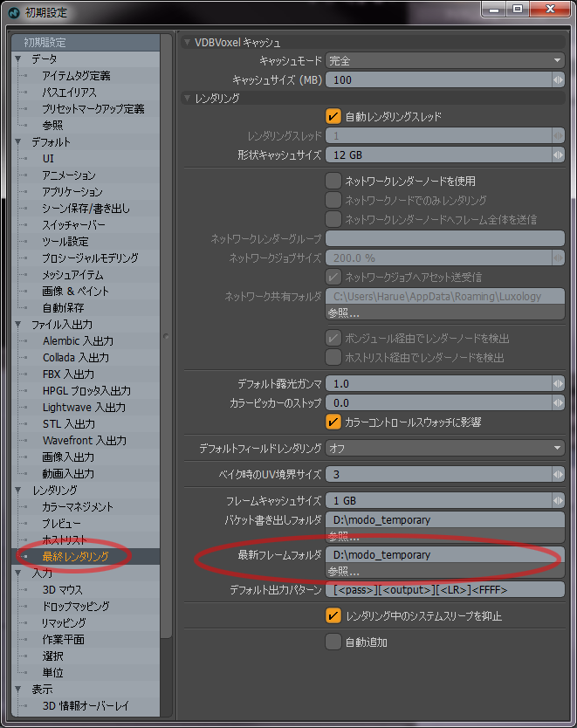Click デフォルト露光ガンマ stepper arrows
This screenshot has width=577, height=728.
coord(558,384)
